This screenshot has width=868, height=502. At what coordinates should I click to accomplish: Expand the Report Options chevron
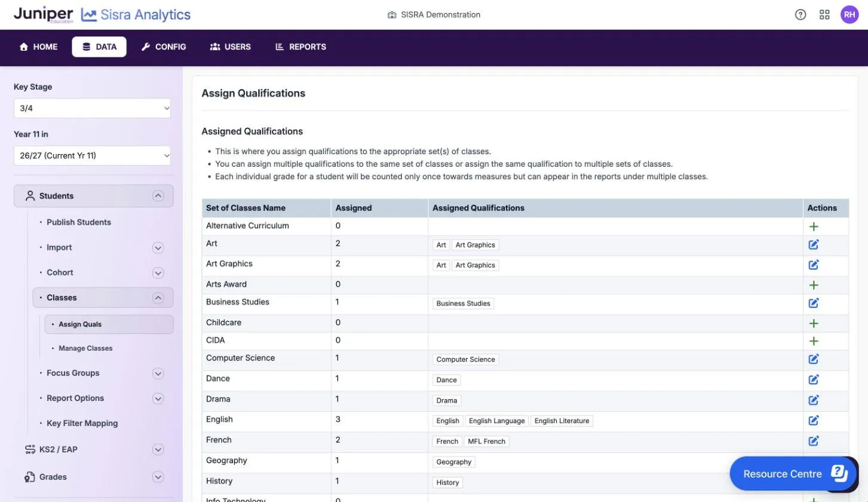[x=158, y=398]
